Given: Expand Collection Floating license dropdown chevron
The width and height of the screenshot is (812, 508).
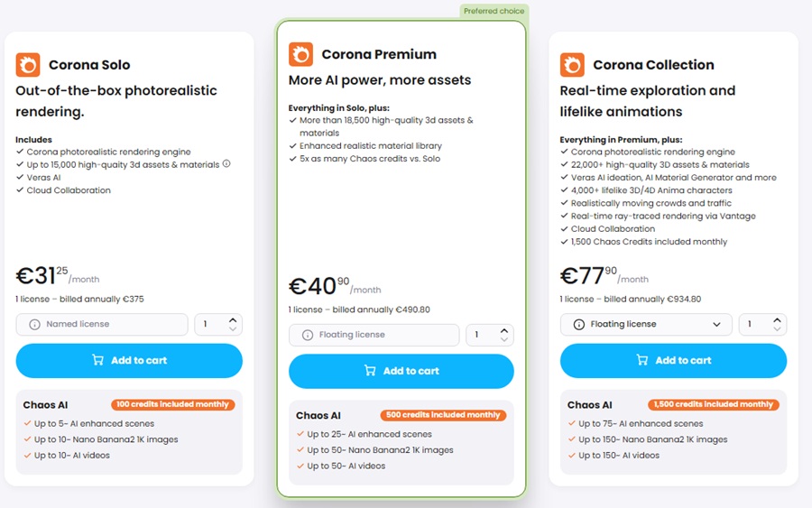Looking at the screenshot, I should click(716, 324).
